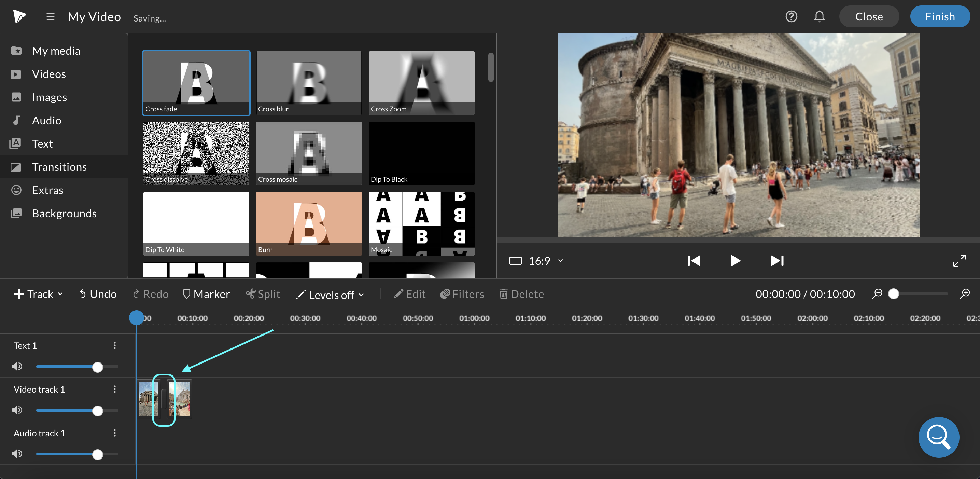Click the Undo icon
980x479 pixels.
click(x=83, y=293)
